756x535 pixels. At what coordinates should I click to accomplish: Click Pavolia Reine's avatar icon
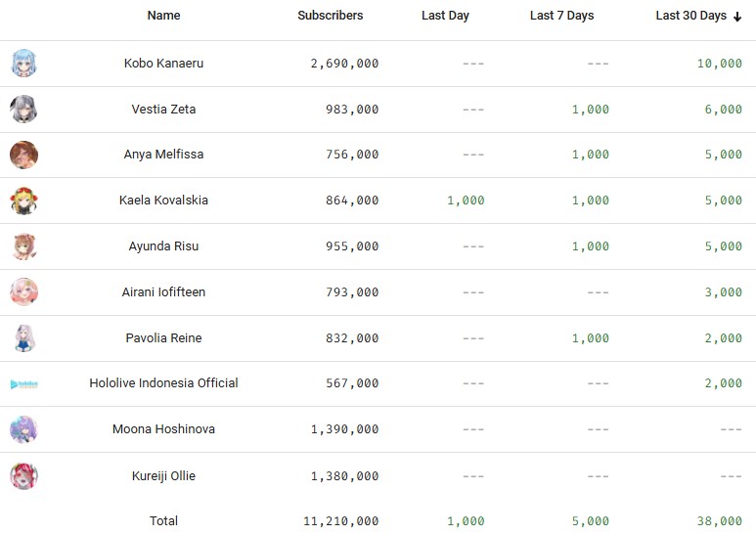pyautogui.click(x=23, y=338)
